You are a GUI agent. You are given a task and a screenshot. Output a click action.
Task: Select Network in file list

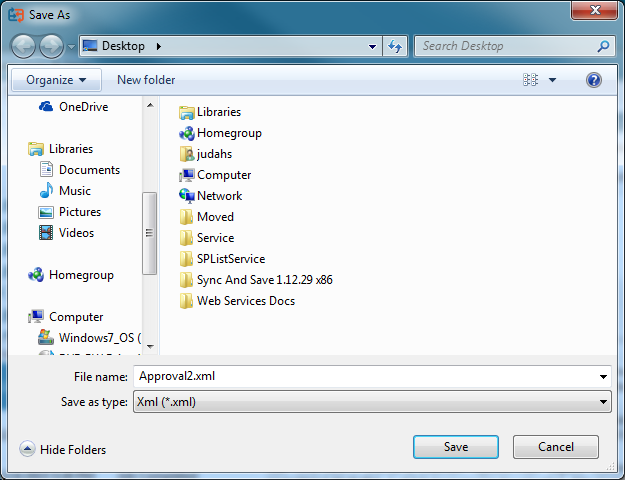pyautogui.click(x=210, y=196)
